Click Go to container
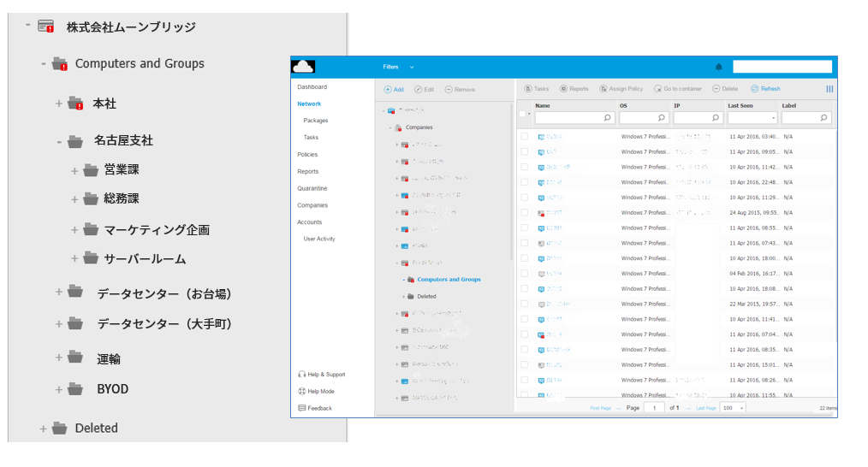868x467 pixels. (x=678, y=89)
